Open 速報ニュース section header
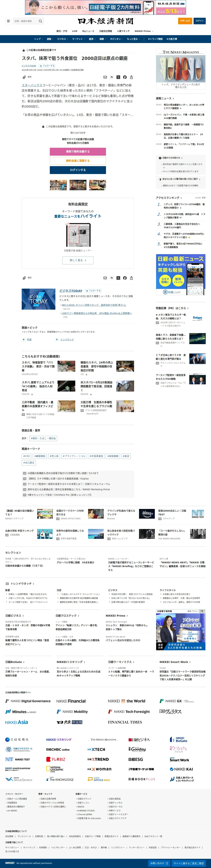Image resolution: width=211 pixels, height=868 pixels. click(165, 98)
